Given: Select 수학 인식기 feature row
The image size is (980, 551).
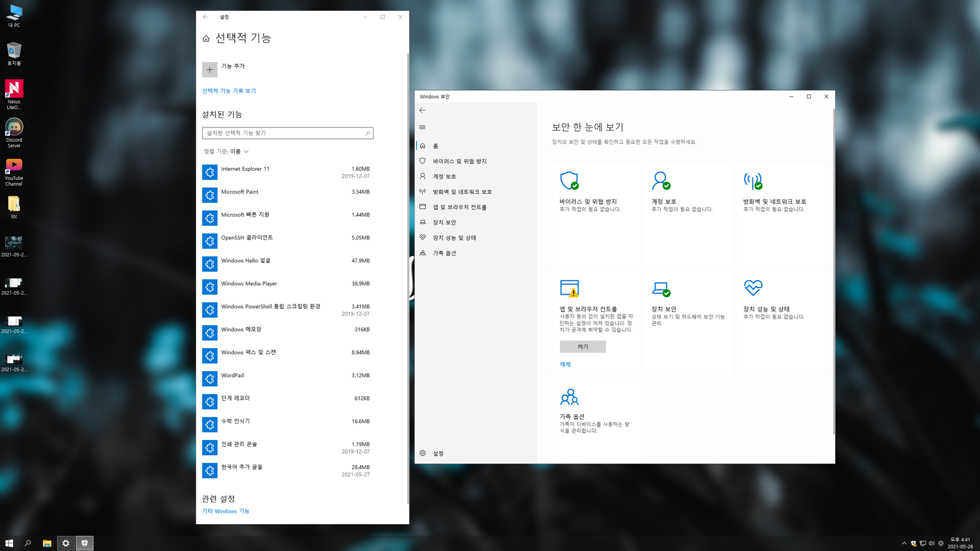Looking at the screenshot, I should pyautogui.click(x=288, y=425).
